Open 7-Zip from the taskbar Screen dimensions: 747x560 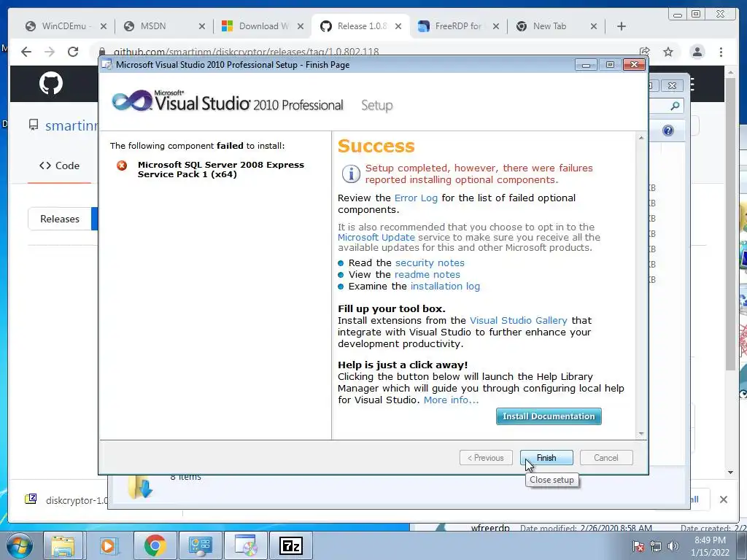point(291,545)
